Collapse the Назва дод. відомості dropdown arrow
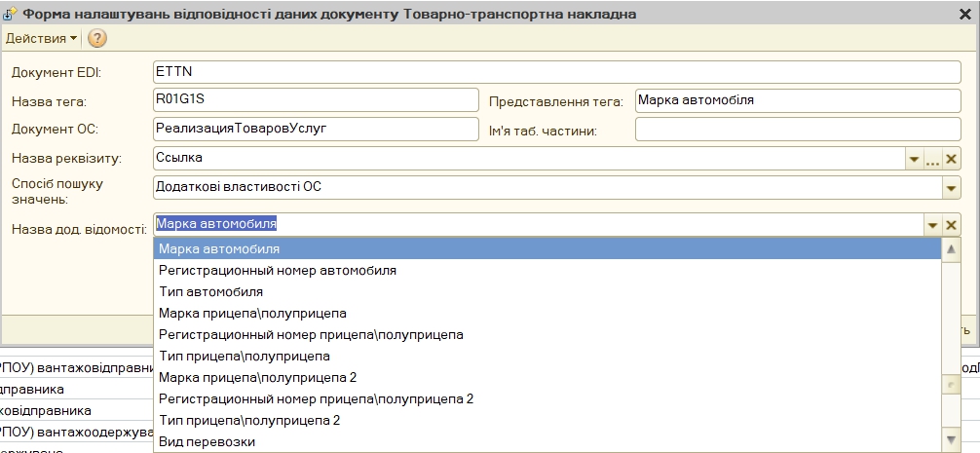Screen dimensions: 980x453 [x=932, y=225]
